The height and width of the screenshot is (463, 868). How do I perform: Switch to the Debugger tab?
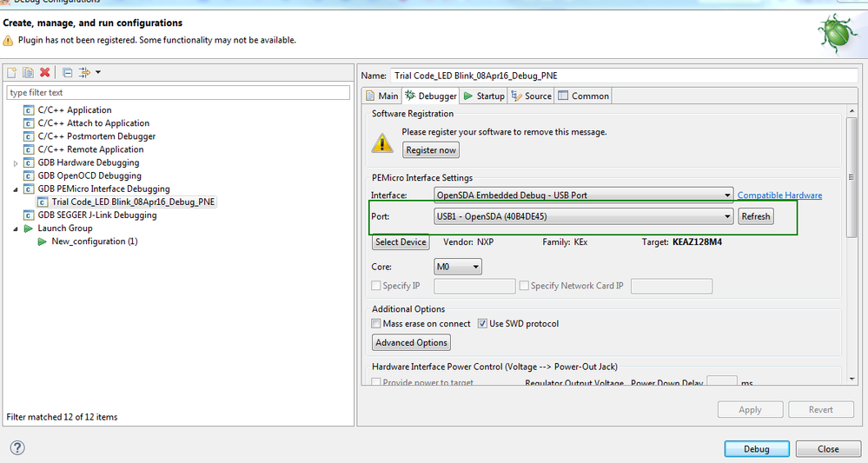431,96
